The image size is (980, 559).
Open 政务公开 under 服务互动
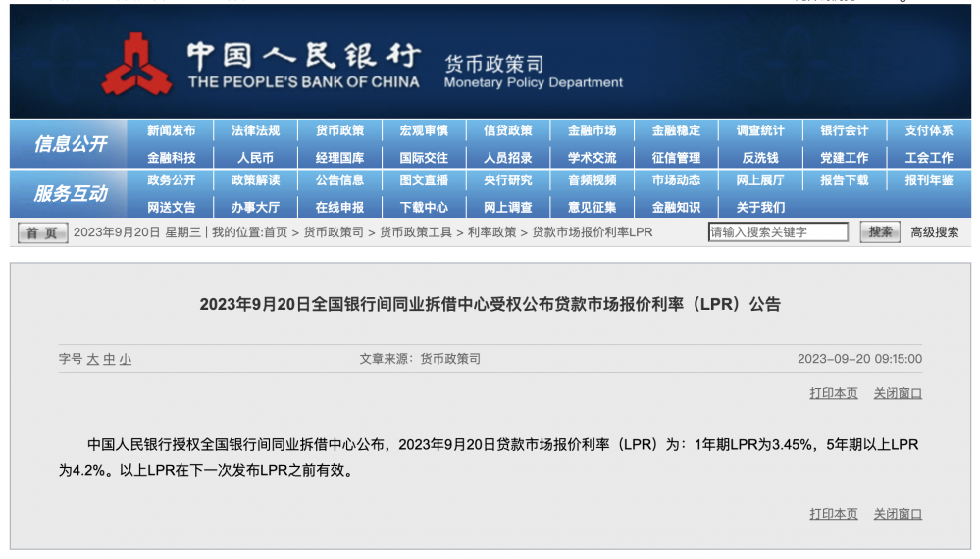172,179
